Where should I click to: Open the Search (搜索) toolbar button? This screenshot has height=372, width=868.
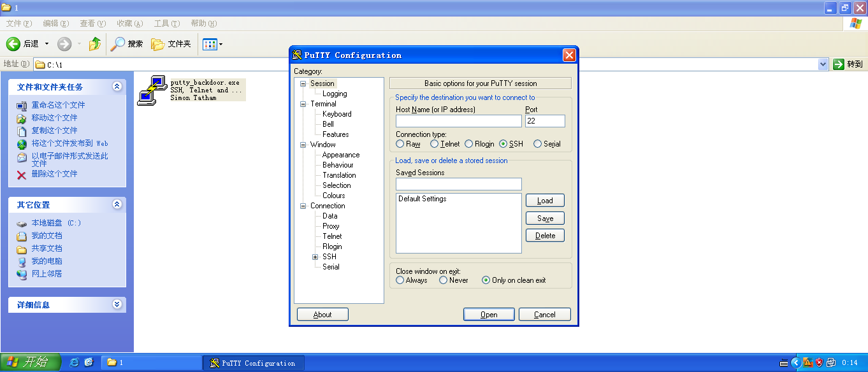click(127, 44)
